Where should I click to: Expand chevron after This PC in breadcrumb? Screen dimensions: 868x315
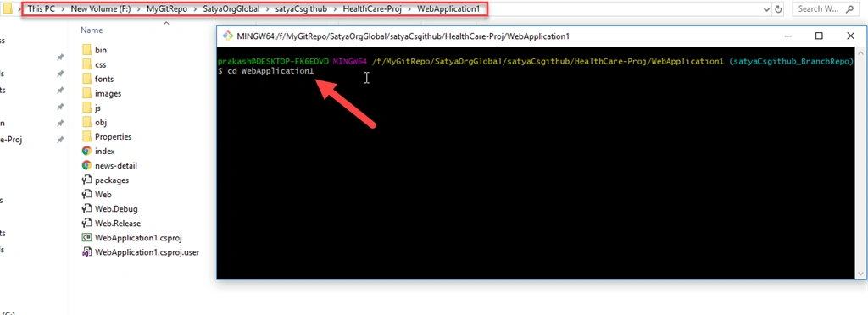tap(63, 9)
